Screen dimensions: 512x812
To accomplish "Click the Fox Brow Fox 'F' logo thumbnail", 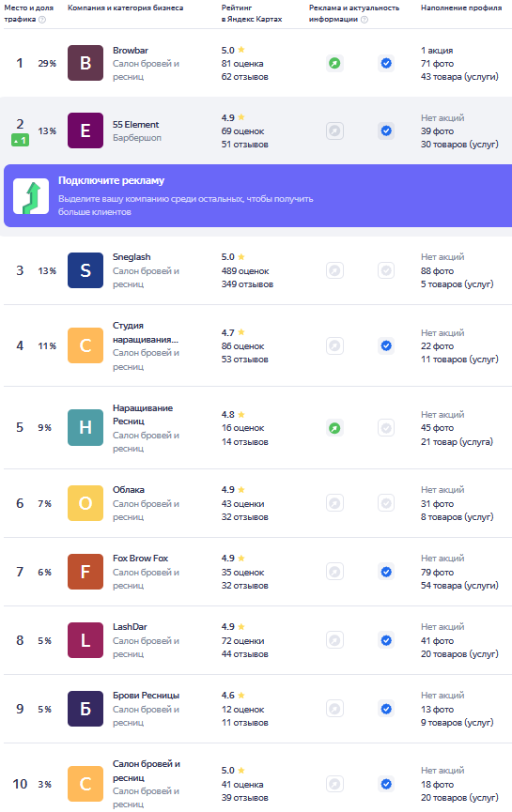I will [x=85, y=572].
